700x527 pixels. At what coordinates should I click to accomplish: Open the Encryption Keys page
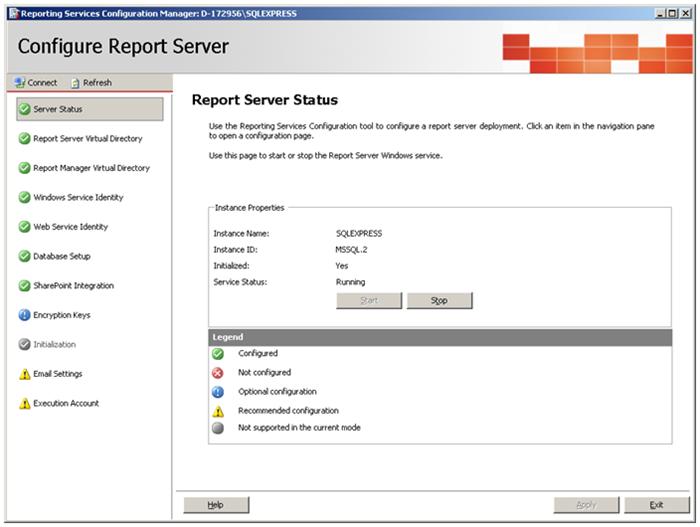pos(62,315)
